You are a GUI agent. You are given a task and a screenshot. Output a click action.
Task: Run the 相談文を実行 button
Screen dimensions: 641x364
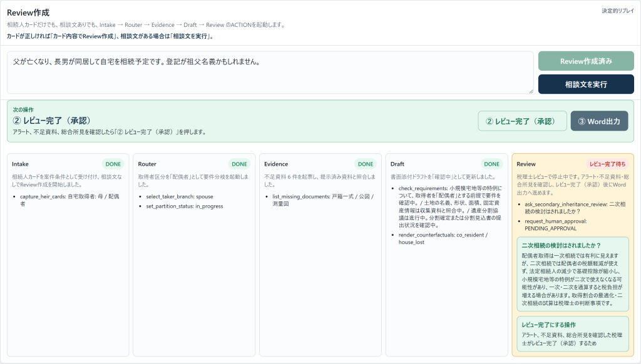(586, 84)
